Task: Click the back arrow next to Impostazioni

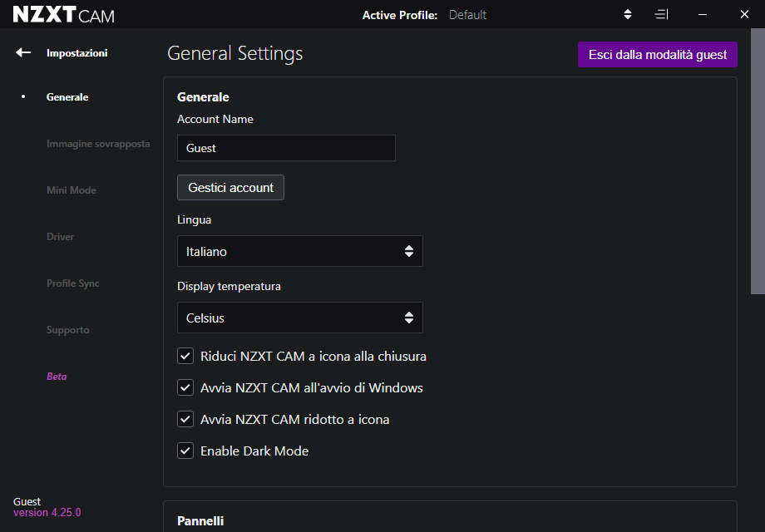Action: pos(23,52)
